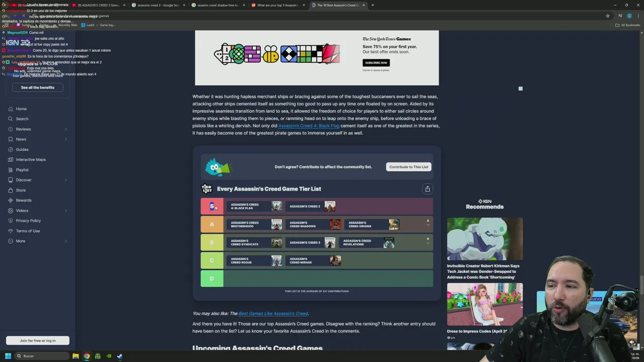This screenshot has height=362, width=644.
Task: Click the Subscribe Now ad button
Action: (x=376, y=63)
